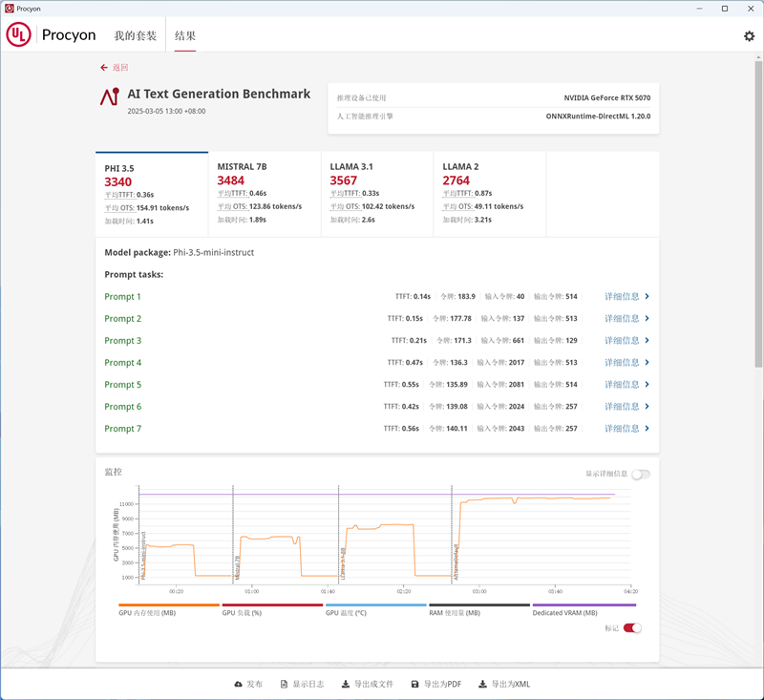
Task: Toggle GPU temperature legend series
Action: tap(375, 609)
